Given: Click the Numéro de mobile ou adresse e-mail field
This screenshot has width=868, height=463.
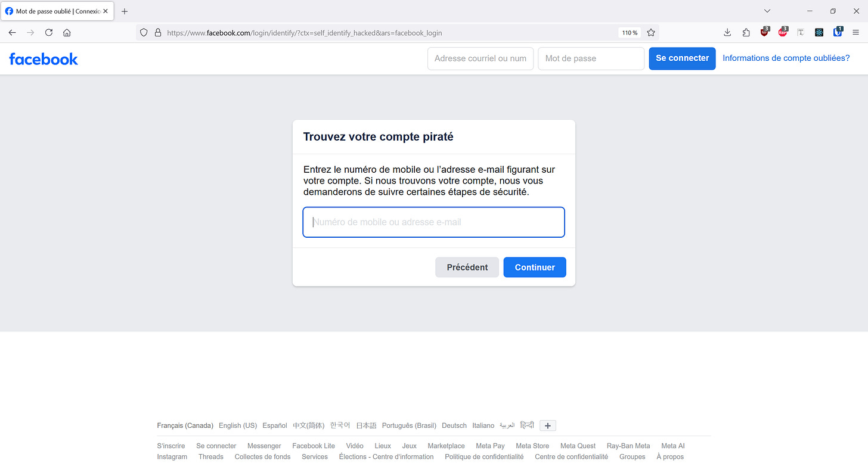Looking at the screenshot, I should click(433, 222).
